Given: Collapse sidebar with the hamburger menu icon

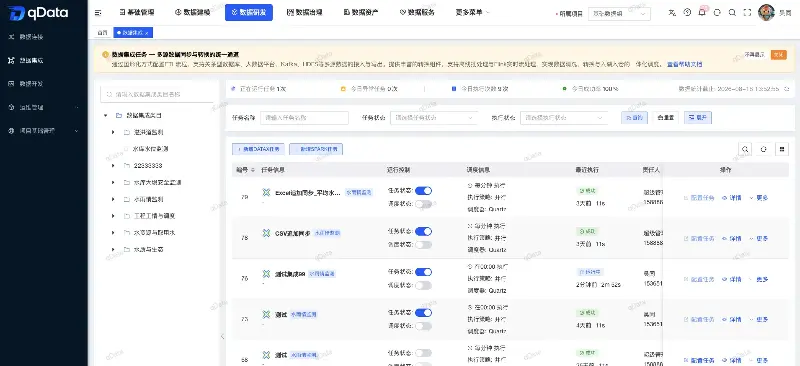Looking at the screenshot, I should tap(98, 13).
